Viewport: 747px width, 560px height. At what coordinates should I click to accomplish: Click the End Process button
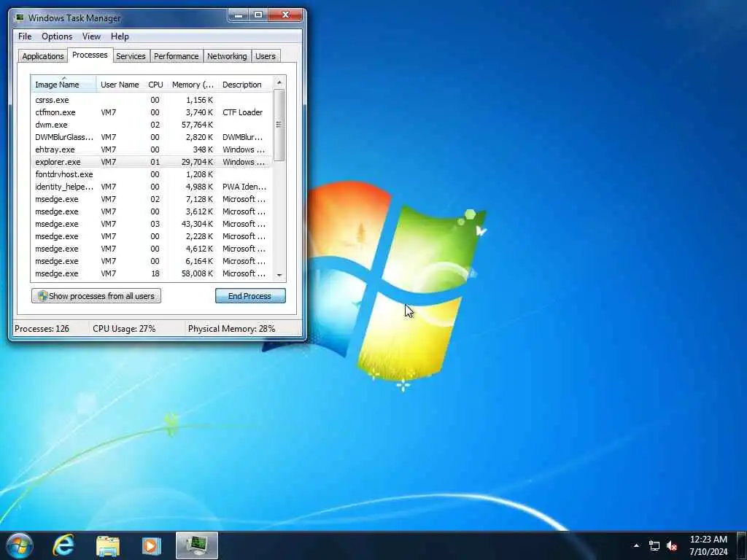(250, 296)
